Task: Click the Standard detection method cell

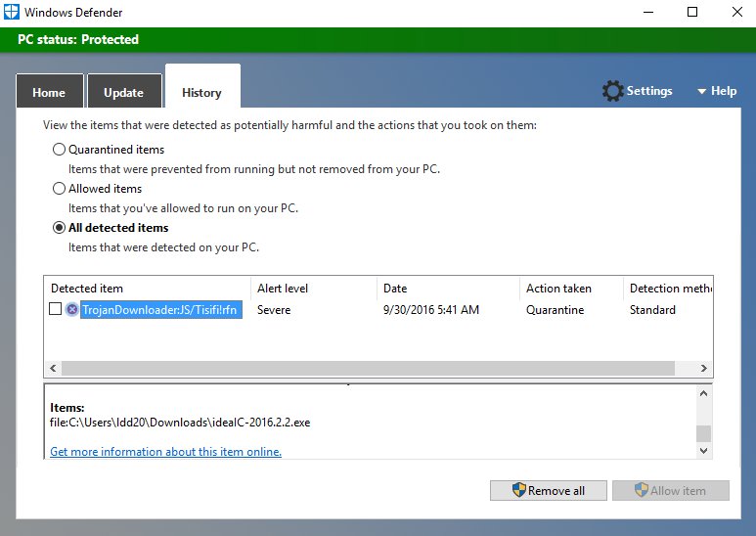Action: tap(652, 310)
